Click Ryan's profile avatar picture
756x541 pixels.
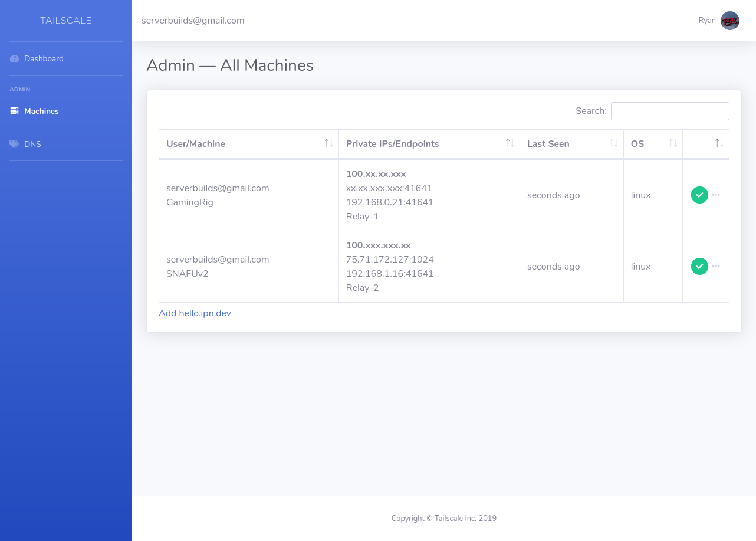(730, 21)
